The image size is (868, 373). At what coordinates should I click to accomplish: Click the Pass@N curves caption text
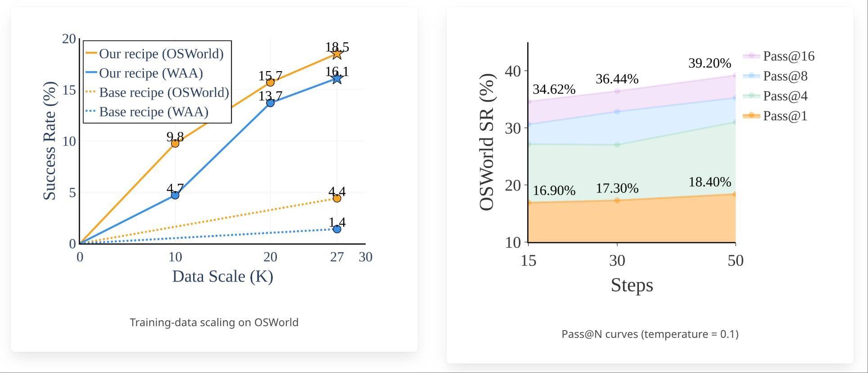pyautogui.click(x=650, y=334)
